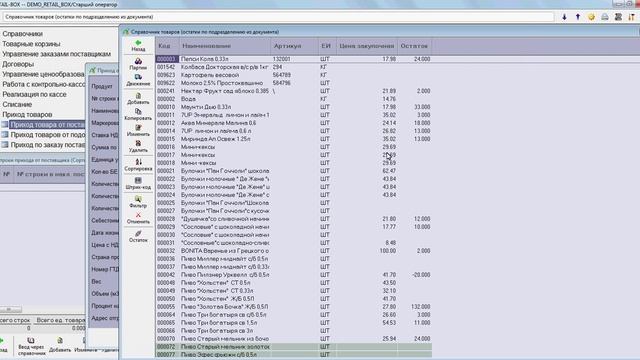Viewport: 640px width, 360px height.
Task: Click the printer icon in top toolbar
Action: point(604,17)
